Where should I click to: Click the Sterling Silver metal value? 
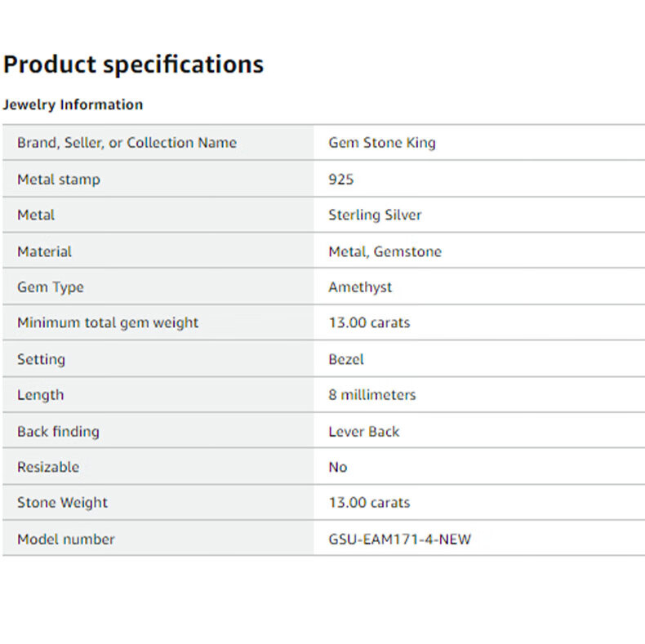coord(375,215)
